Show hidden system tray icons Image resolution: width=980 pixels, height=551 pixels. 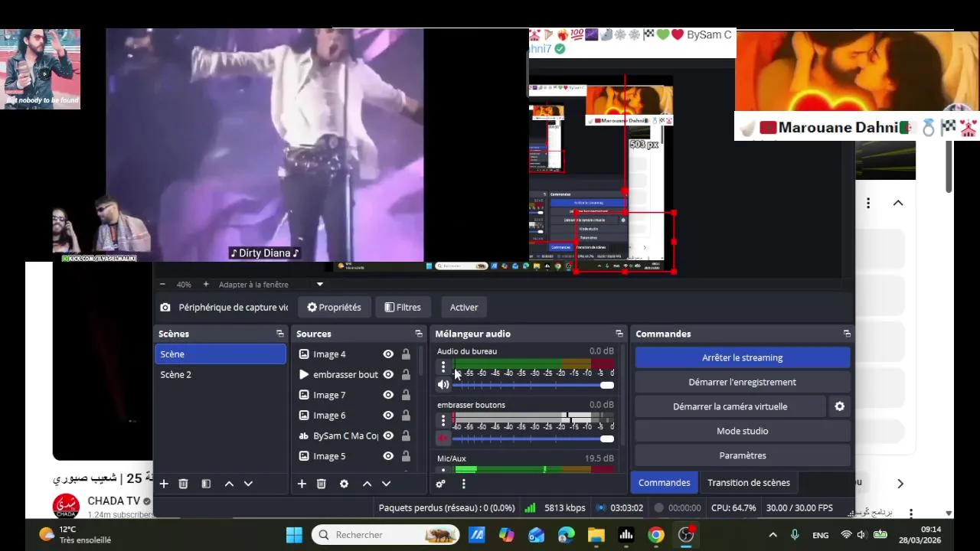pyautogui.click(x=773, y=535)
